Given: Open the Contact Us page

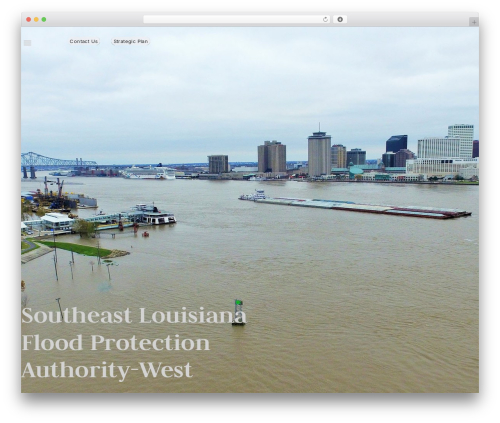Looking at the screenshot, I should coord(84,41).
